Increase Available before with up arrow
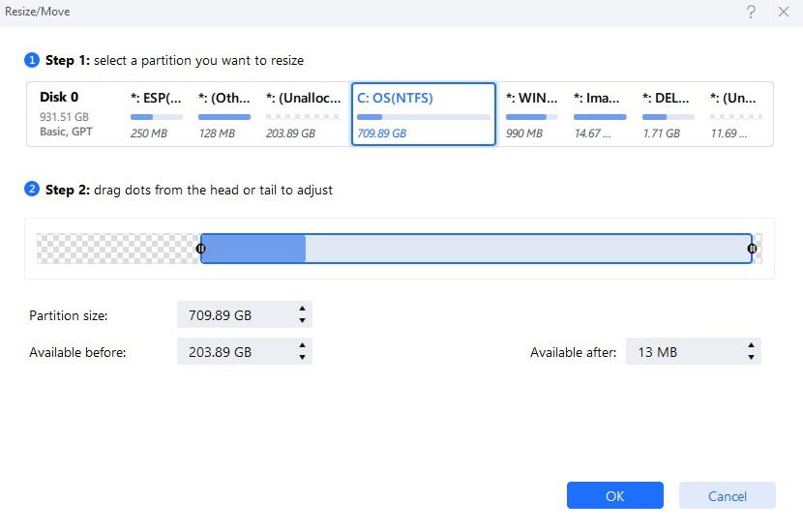 click(302, 345)
